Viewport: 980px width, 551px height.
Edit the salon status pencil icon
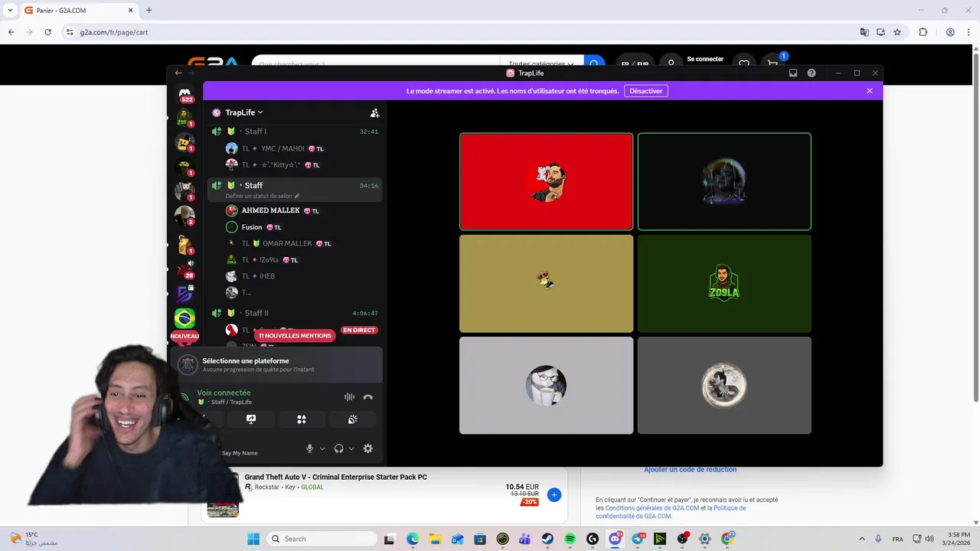(x=297, y=196)
